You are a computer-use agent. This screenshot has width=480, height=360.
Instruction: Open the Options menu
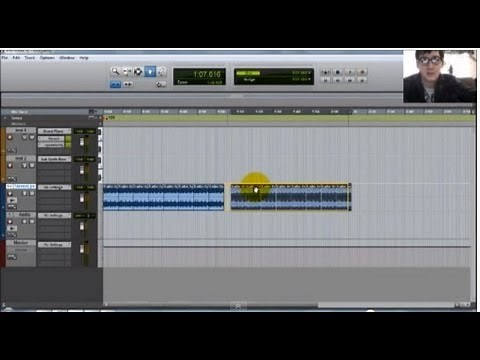point(47,58)
